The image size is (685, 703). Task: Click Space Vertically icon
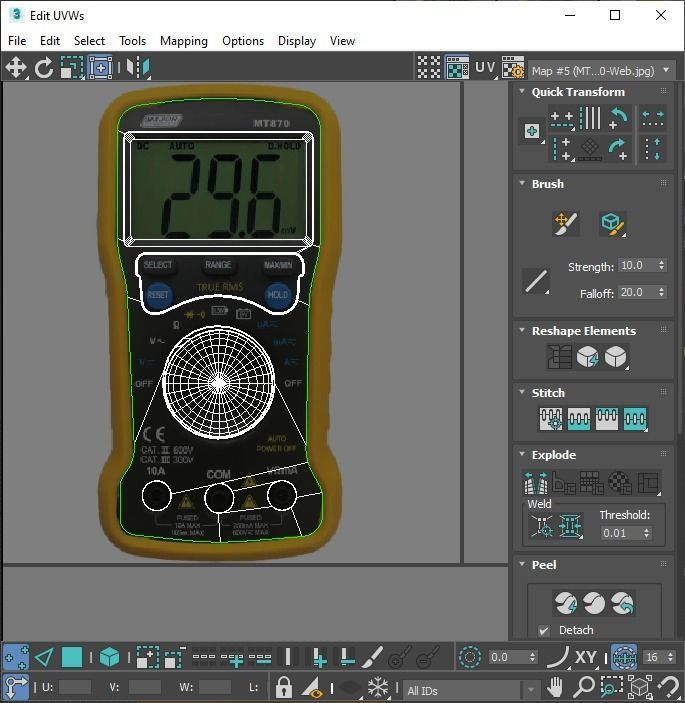point(653,149)
